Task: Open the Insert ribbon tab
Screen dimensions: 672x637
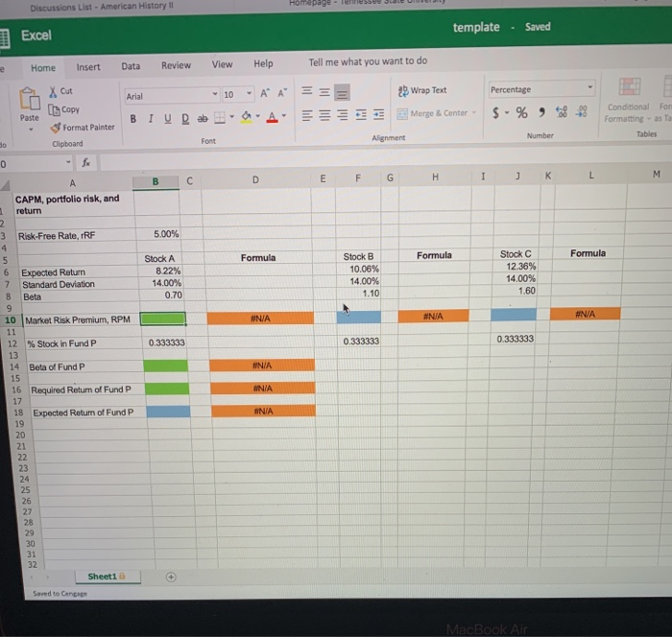Action: [x=88, y=67]
